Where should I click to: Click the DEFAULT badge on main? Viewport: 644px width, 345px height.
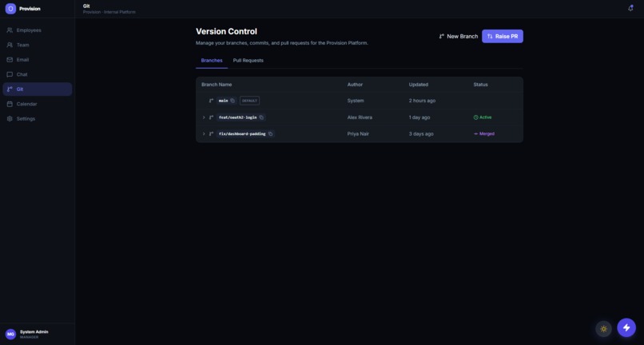(250, 101)
